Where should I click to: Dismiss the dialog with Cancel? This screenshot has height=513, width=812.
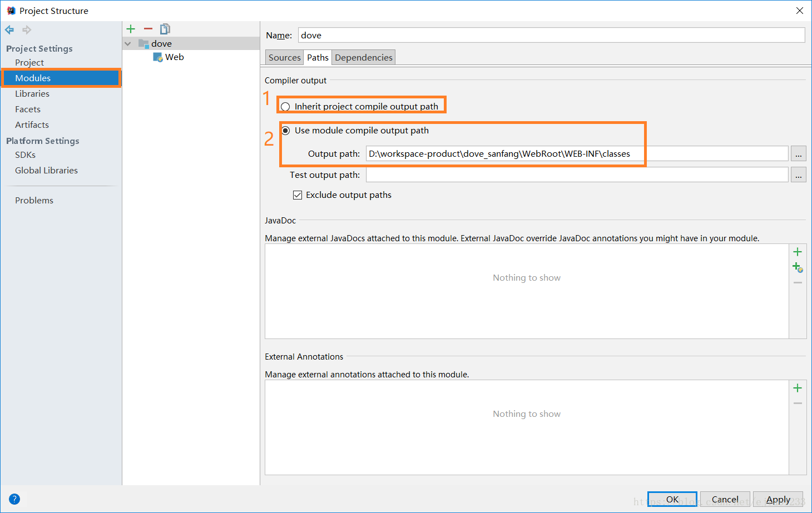coord(725,499)
